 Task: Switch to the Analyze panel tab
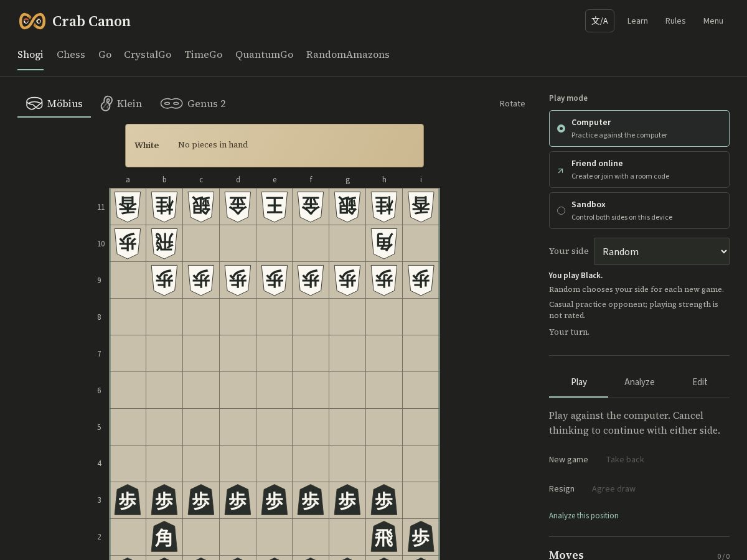tap(639, 382)
